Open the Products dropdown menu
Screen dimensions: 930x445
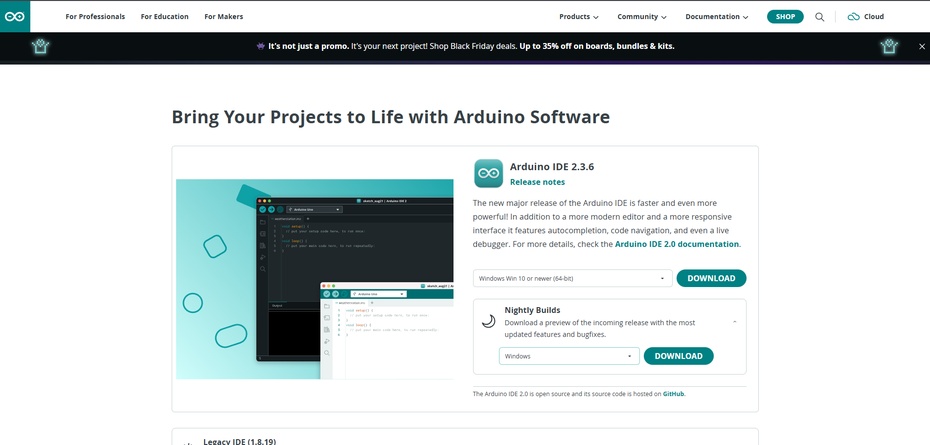pos(578,17)
